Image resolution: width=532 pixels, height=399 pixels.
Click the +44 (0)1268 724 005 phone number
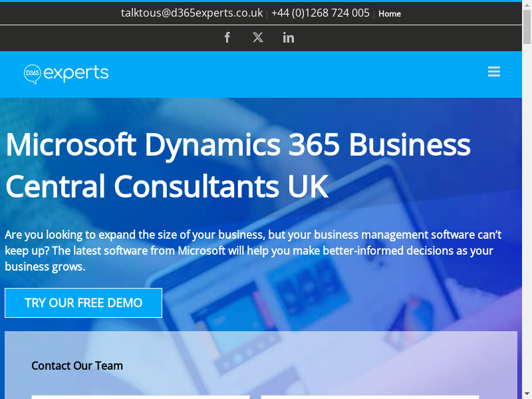click(x=320, y=13)
